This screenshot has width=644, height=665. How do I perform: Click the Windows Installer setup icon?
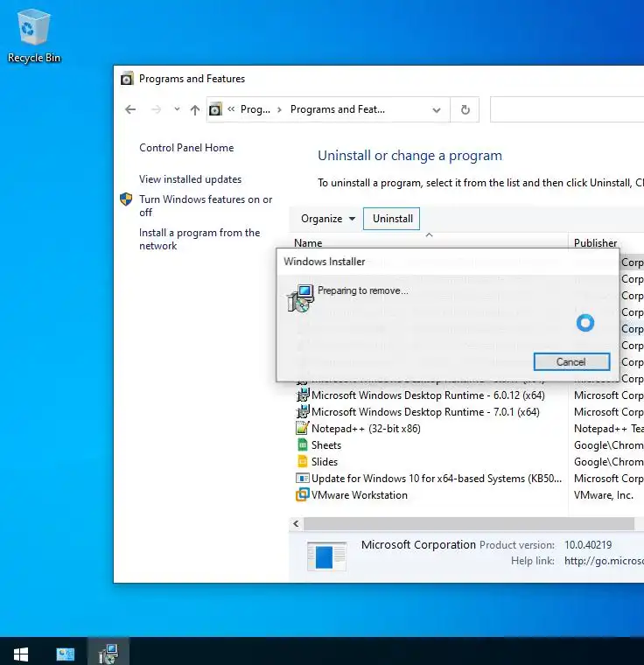[300, 298]
